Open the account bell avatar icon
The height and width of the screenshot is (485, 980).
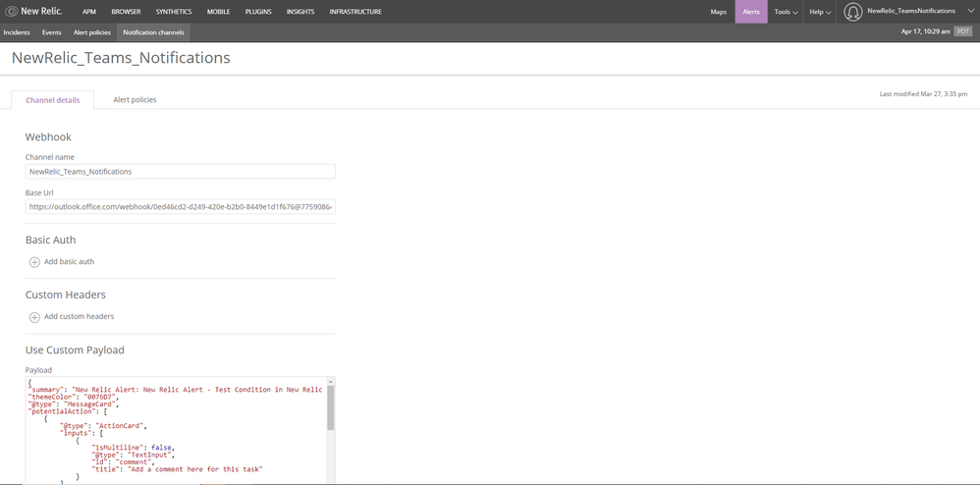[852, 11]
